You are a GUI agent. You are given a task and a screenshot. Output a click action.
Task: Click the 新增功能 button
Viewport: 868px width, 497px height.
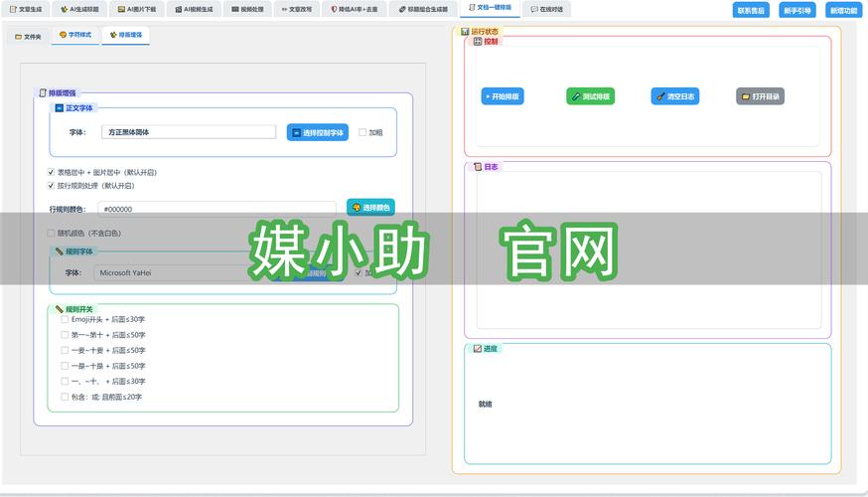842,10
